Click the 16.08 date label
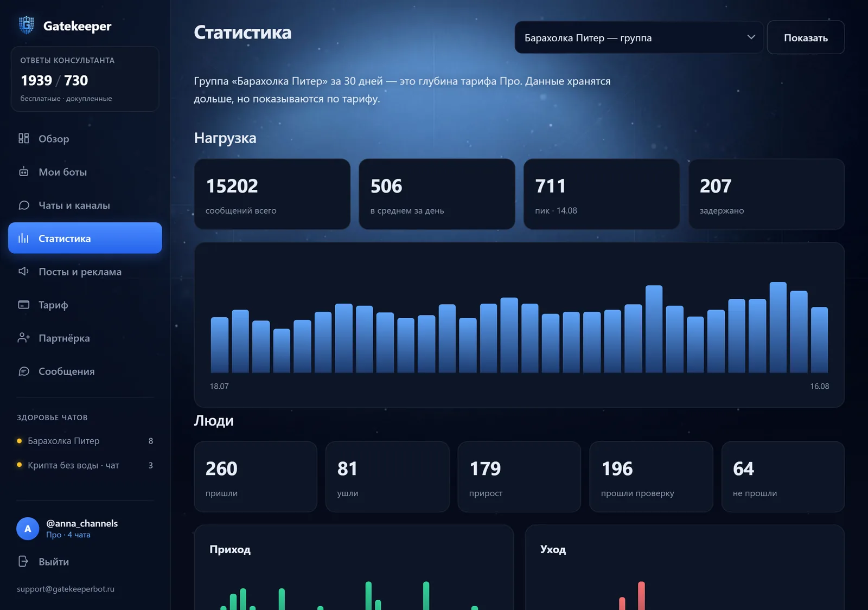 (x=819, y=386)
